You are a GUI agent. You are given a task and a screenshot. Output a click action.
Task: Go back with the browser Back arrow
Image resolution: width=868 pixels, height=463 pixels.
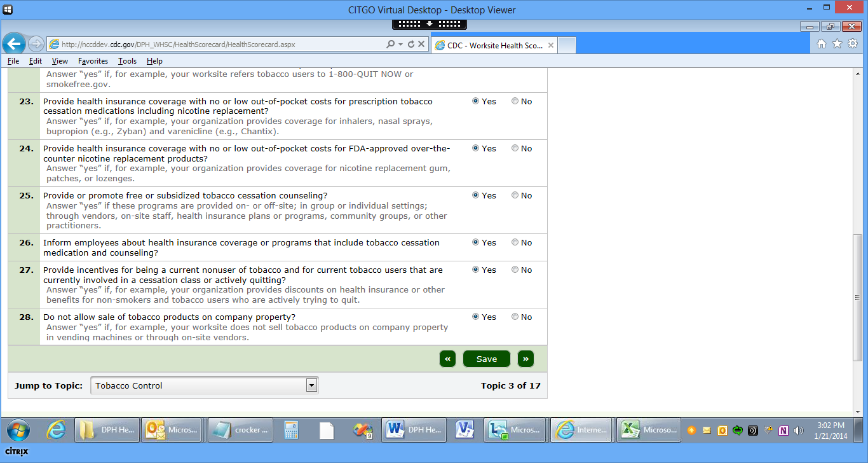[x=14, y=44]
